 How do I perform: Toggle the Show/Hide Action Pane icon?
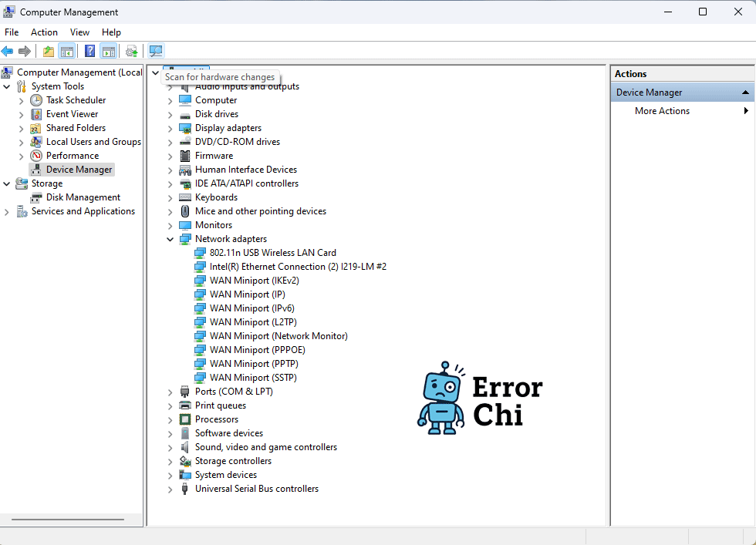pyautogui.click(x=109, y=52)
